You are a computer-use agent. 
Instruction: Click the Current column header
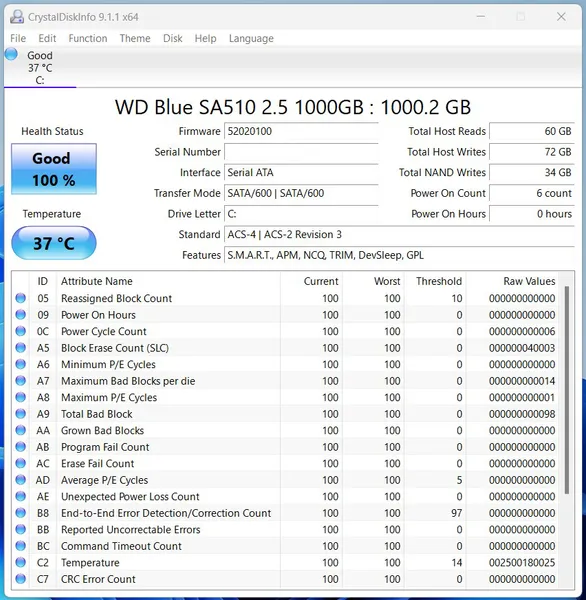pyautogui.click(x=311, y=281)
